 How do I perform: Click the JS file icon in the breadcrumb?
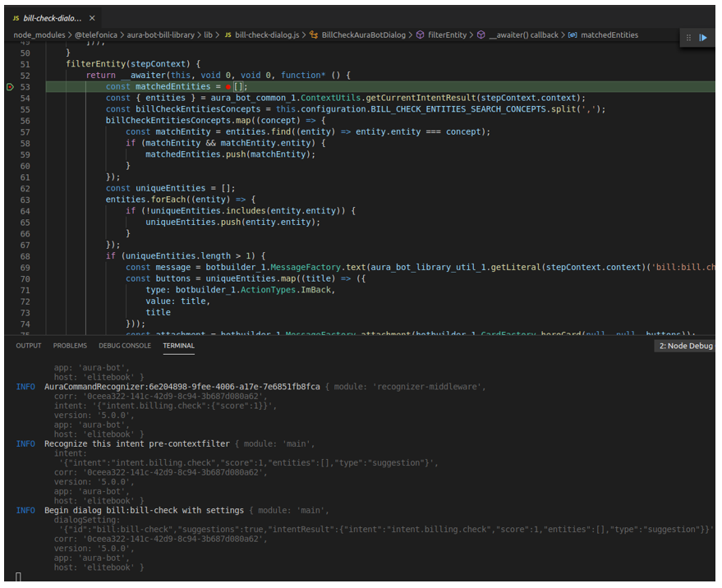pyautogui.click(x=228, y=35)
